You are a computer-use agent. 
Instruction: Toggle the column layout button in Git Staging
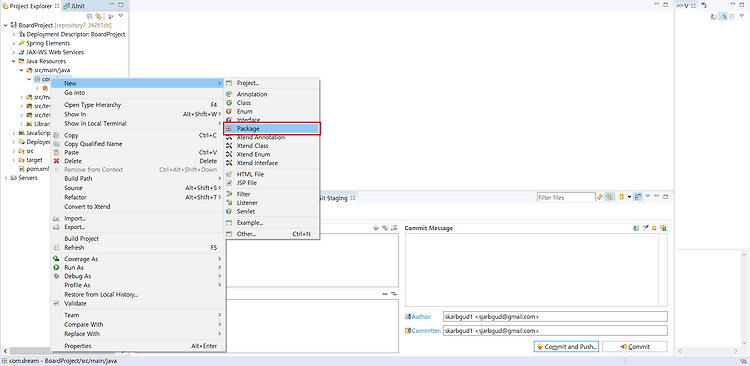click(x=638, y=197)
